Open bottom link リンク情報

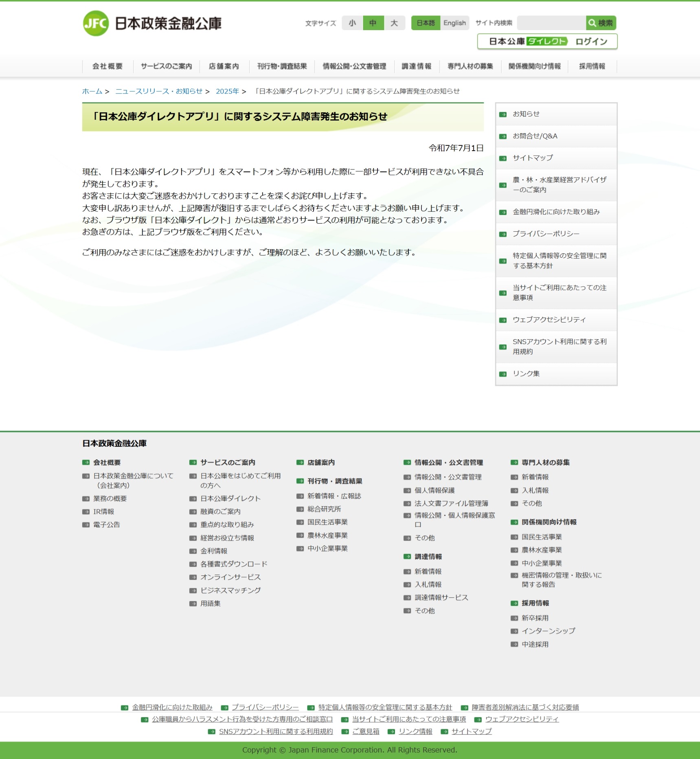(x=415, y=731)
